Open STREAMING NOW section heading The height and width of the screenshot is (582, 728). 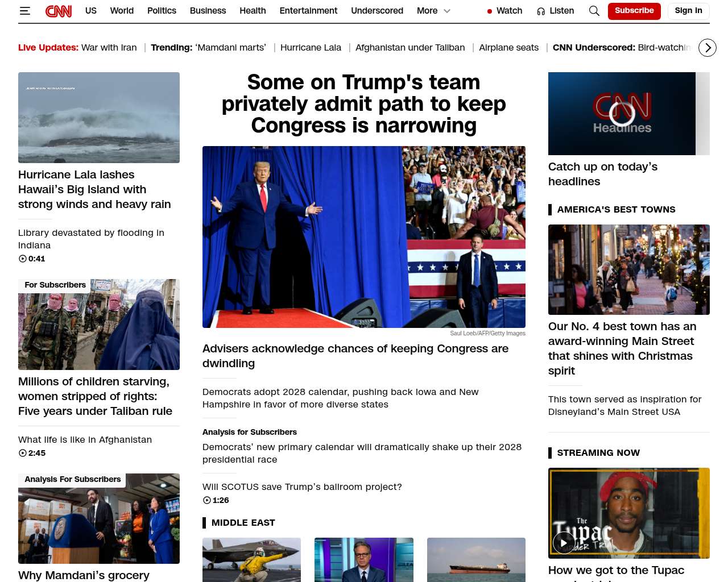(x=598, y=453)
